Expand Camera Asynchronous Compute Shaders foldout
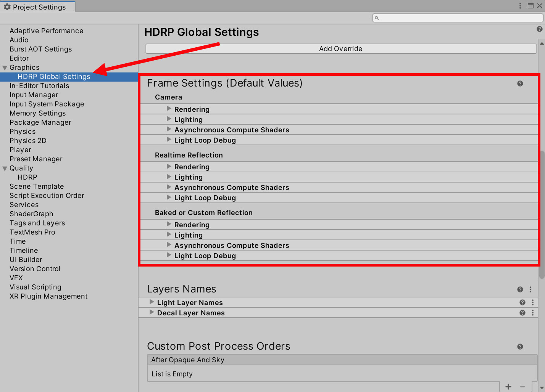545x392 pixels. [x=169, y=129]
